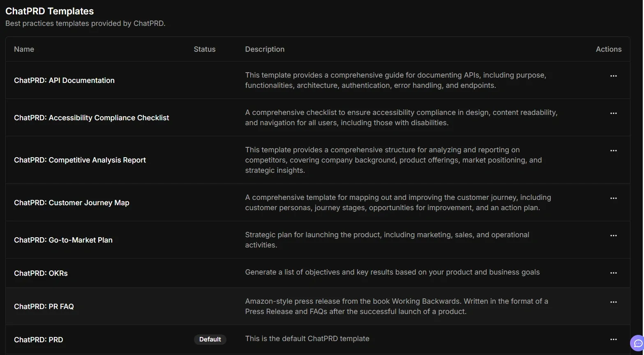Open the actions menu for API Documentation
This screenshot has height=355, width=644.
click(x=613, y=76)
